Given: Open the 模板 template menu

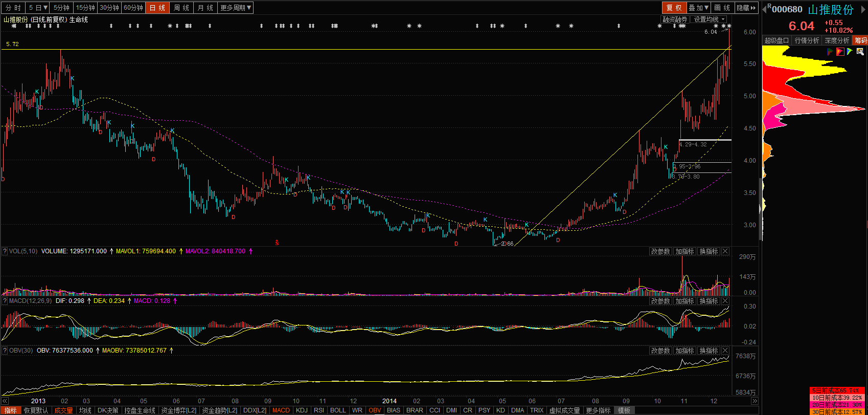Looking at the screenshot, I should point(624,410).
